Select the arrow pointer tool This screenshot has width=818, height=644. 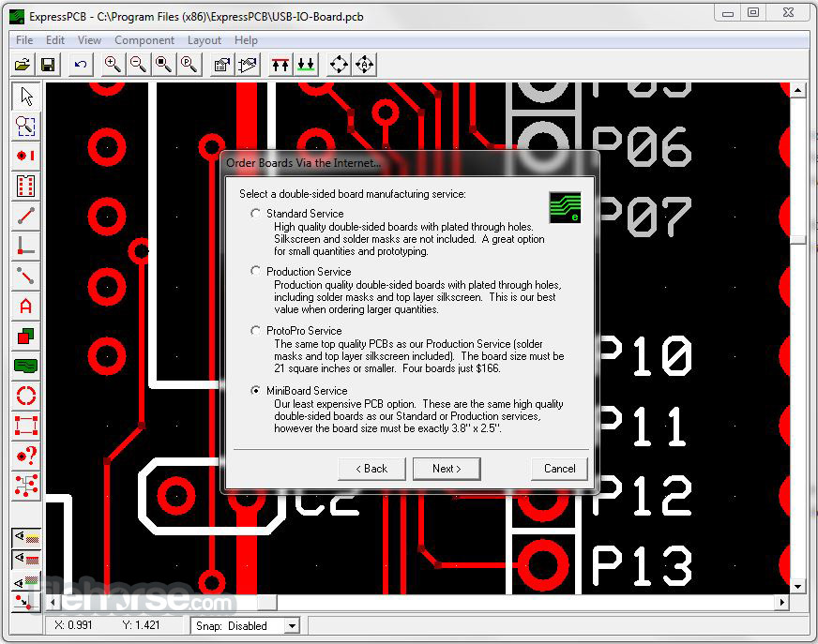pyautogui.click(x=25, y=96)
